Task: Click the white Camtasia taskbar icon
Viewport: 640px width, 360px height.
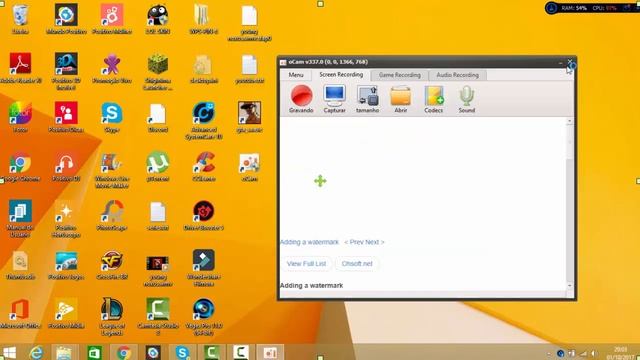Action: (x=241, y=353)
